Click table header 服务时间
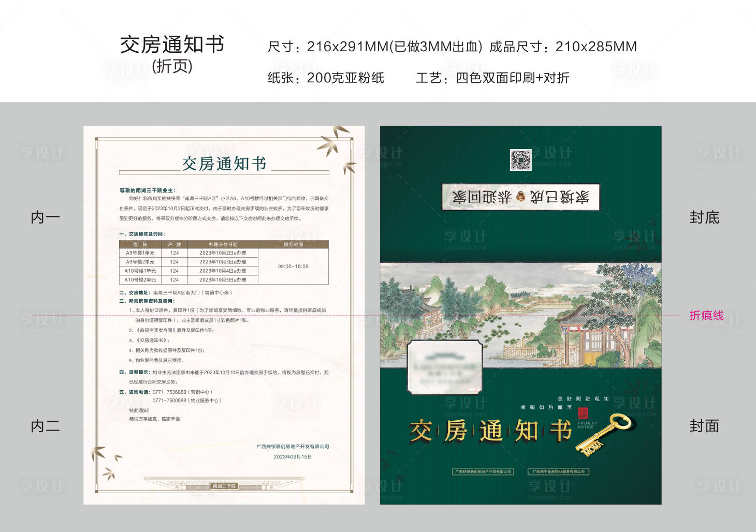Screen dimensions: 756x532 click(293, 244)
